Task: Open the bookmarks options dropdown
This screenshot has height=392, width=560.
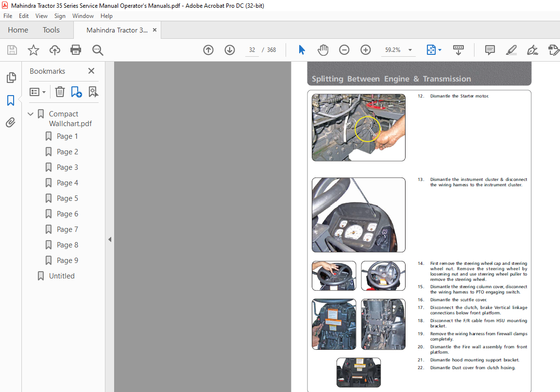Action: pos(37,92)
